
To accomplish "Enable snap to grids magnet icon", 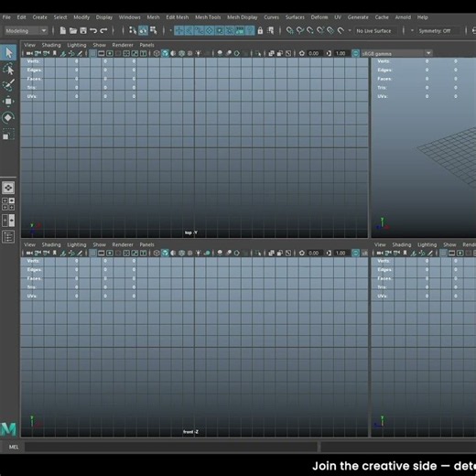I will coord(290,30).
